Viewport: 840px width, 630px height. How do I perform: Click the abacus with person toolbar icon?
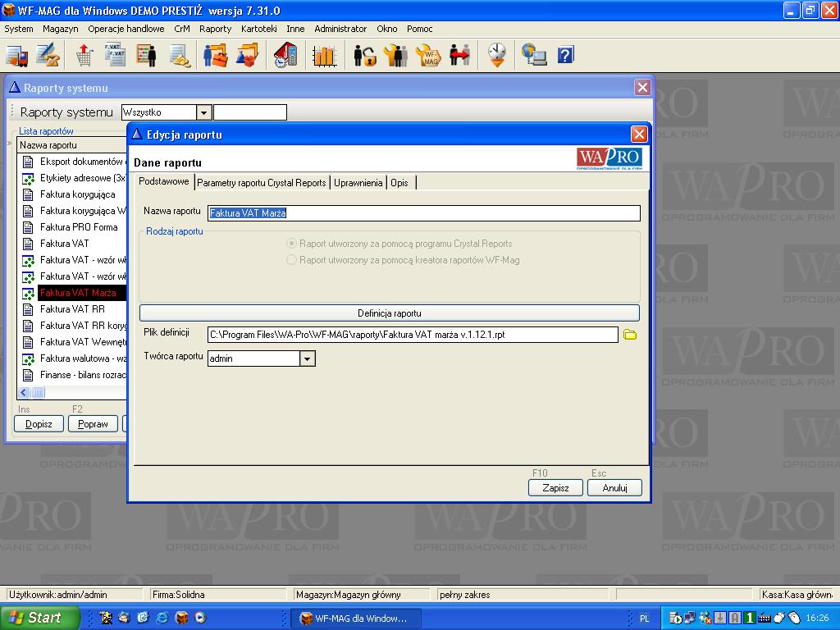coord(146,55)
